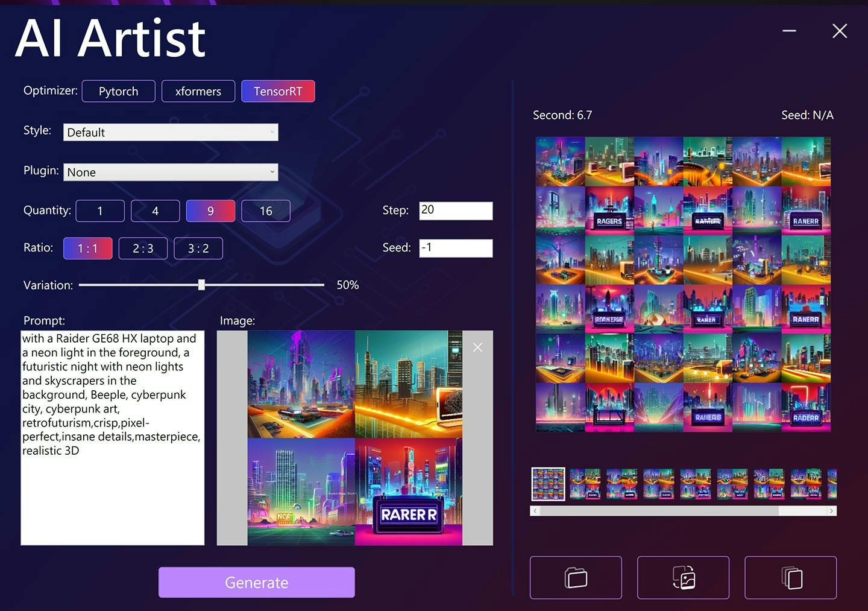Select the Pytorch optimizer
This screenshot has height=611, width=868.
[118, 91]
